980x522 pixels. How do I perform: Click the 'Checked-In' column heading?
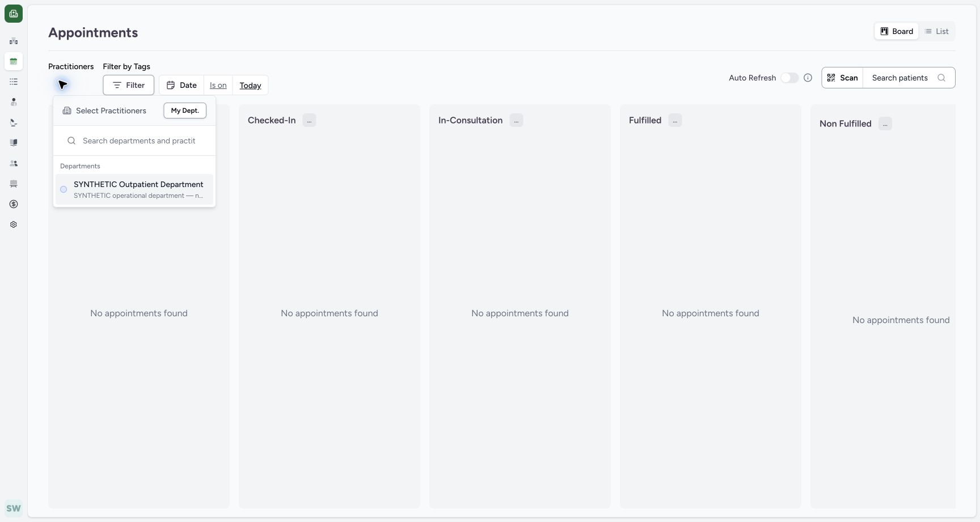pyautogui.click(x=272, y=120)
